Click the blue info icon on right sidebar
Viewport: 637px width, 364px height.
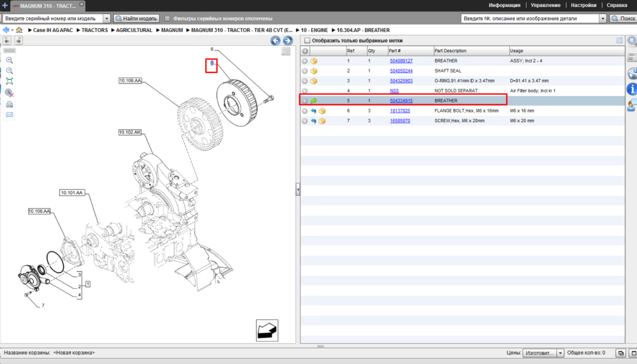point(632,89)
